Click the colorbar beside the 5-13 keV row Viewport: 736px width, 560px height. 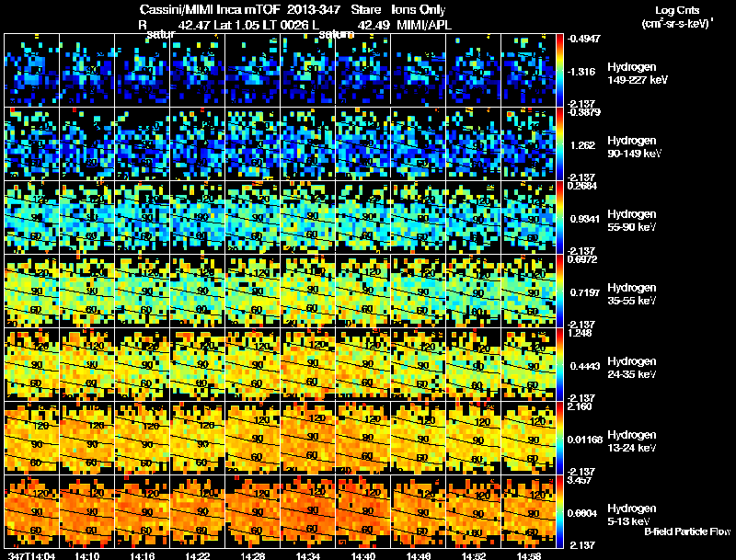coord(559,511)
